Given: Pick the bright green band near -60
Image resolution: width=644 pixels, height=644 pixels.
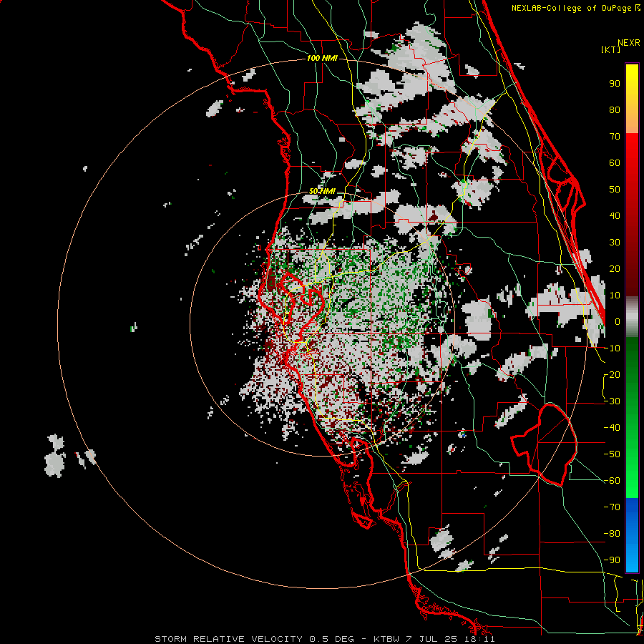Looking at the screenshot, I should 632,481.
